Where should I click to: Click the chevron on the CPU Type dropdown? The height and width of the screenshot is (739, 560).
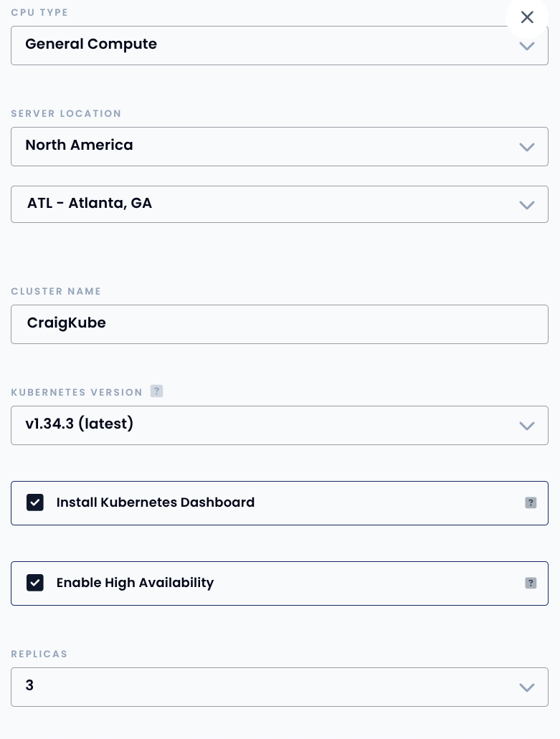(x=527, y=46)
